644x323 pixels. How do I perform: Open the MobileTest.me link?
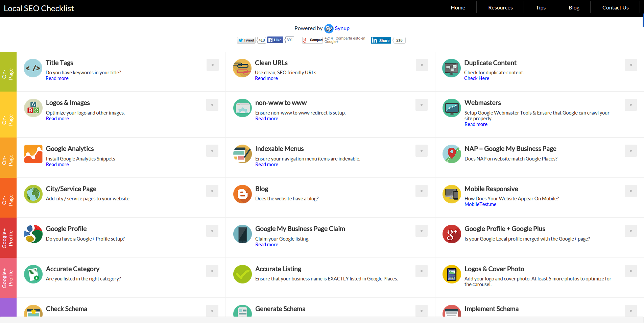tap(480, 204)
